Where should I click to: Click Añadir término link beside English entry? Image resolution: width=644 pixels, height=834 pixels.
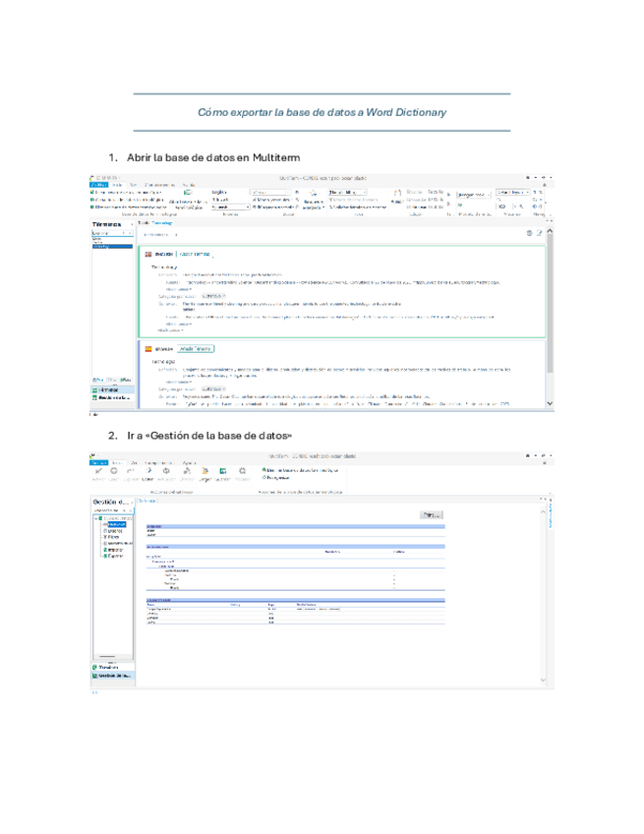pos(195,255)
